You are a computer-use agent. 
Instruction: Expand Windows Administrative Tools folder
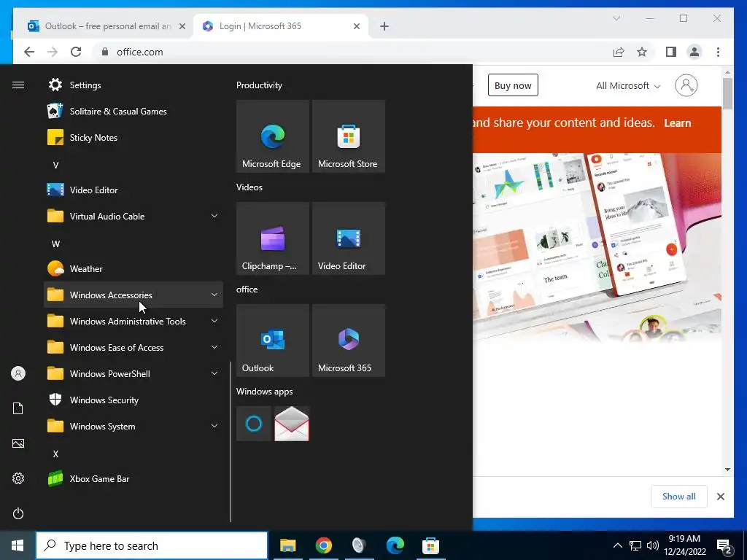[x=133, y=322]
